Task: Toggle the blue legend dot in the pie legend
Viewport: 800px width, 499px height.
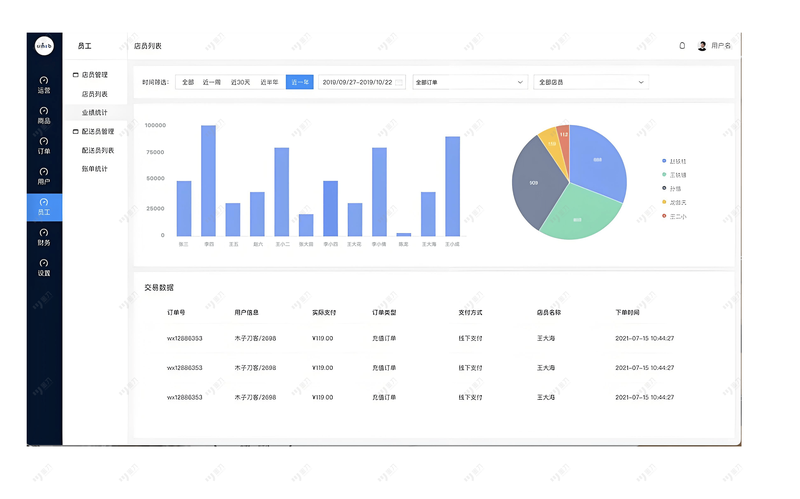Action: 664,161
